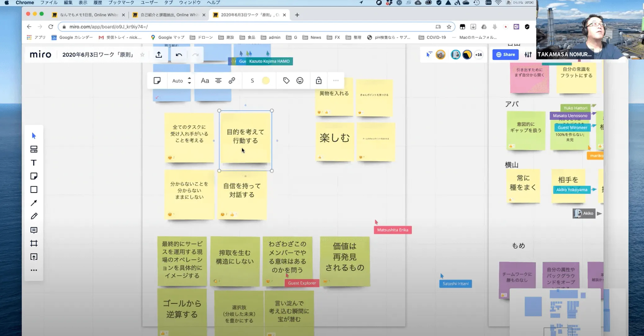
Task: Open the admin bookmark folder
Action: pyautogui.click(x=270, y=38)
